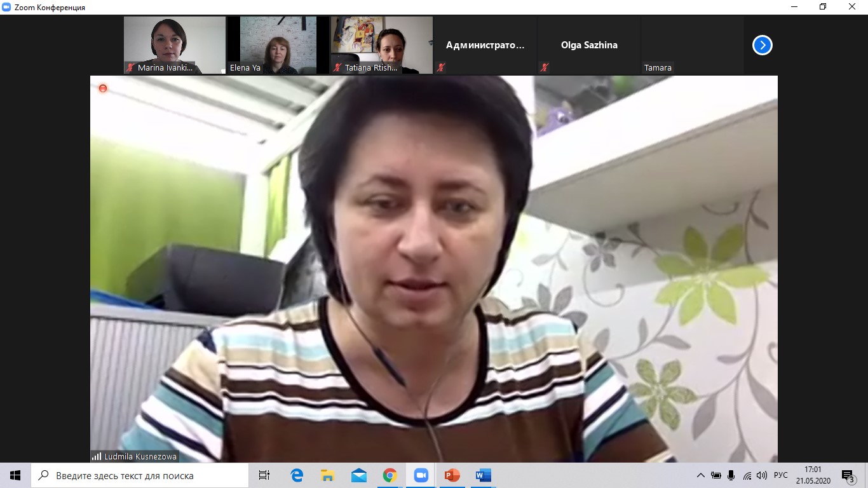
Task: Click muted microphone icon on Администратор tile
Action: (440, 67)
